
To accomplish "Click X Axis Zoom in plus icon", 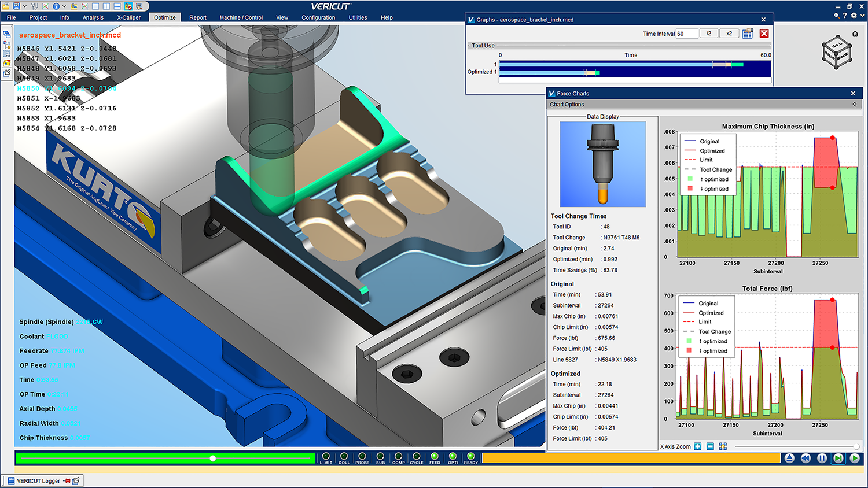I will tap(698, 446).
